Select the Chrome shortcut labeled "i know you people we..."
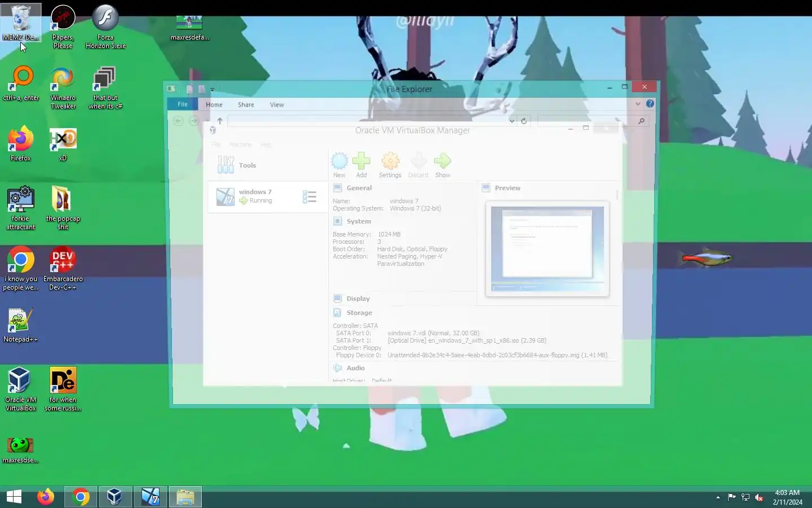The height and width of the screenshot is (508, 812). coord(21,268)
